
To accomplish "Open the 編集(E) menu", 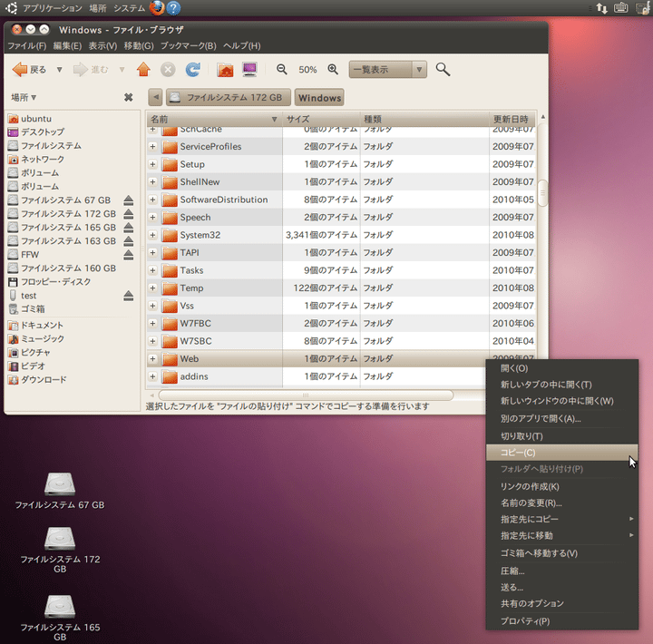I will (x=67, y=46).
